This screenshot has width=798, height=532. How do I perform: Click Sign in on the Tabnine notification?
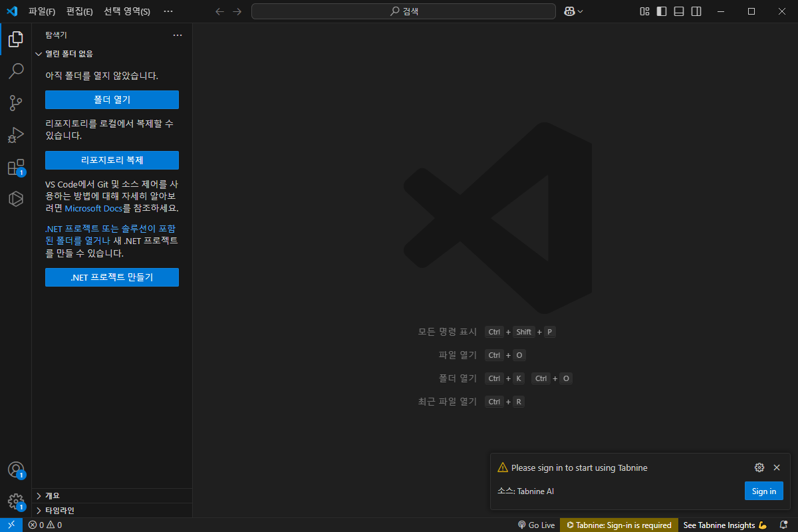[x=763, y=491]
